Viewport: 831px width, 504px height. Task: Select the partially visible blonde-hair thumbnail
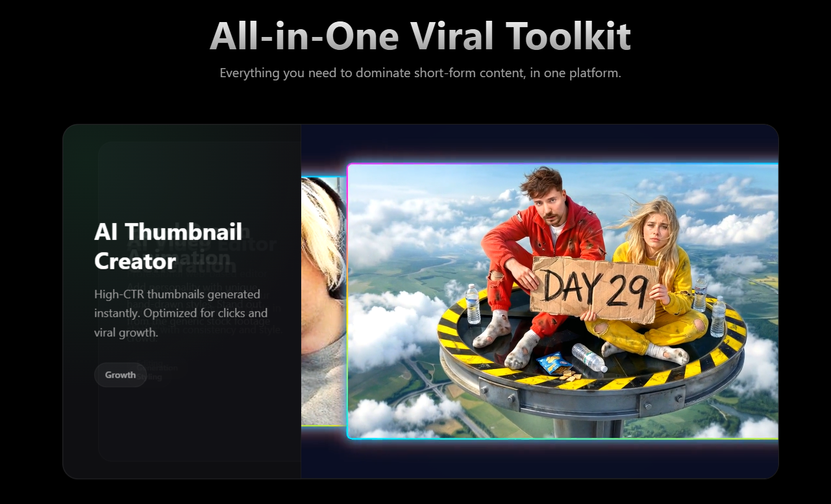tap(323, 301)
